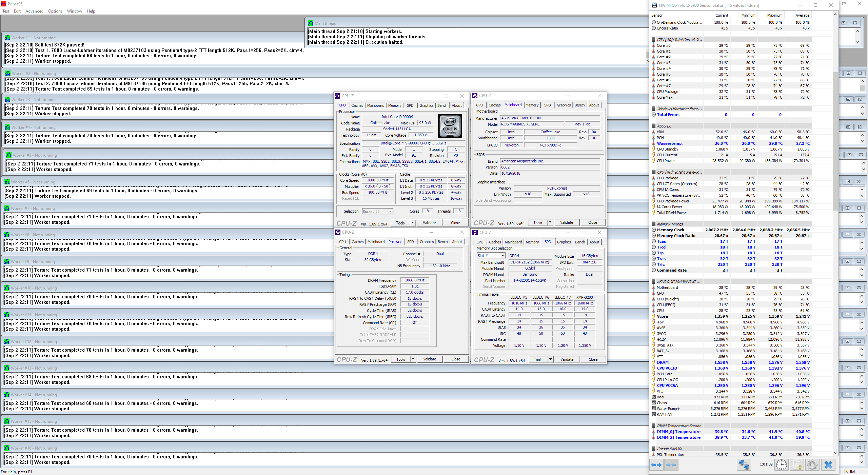
Task: Switch to Bench tab in CPU-Z Mainboard window
Action: pos(579,105)
